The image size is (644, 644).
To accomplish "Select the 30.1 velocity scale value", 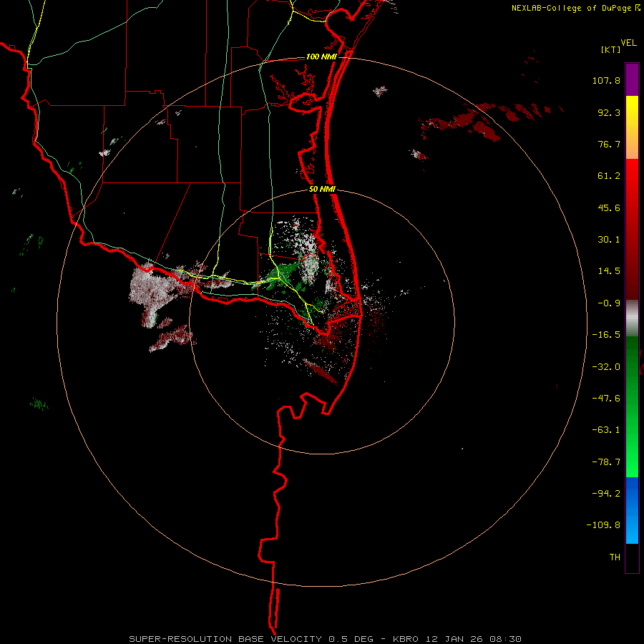I will pos(609,240).
